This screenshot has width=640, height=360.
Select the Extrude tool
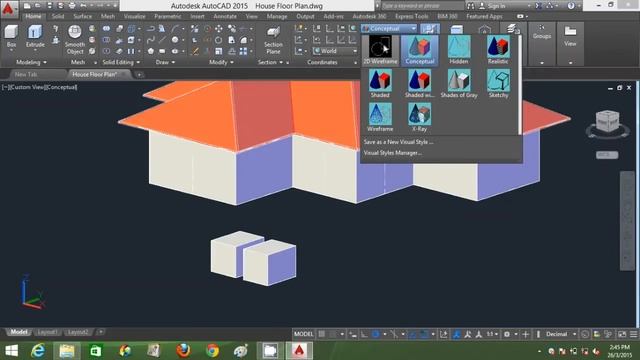[x=35, y=36]
